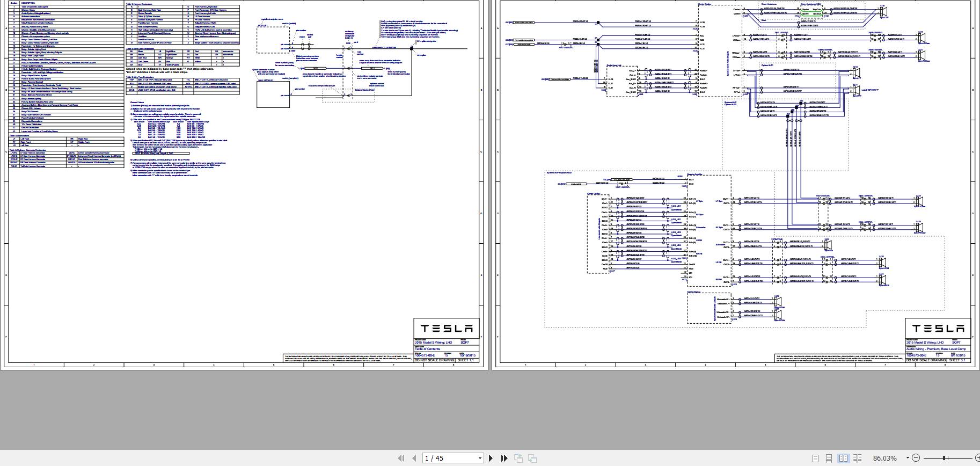Click the zoom out minus button
Screen dimensions: 980x466
pos(916,458)
